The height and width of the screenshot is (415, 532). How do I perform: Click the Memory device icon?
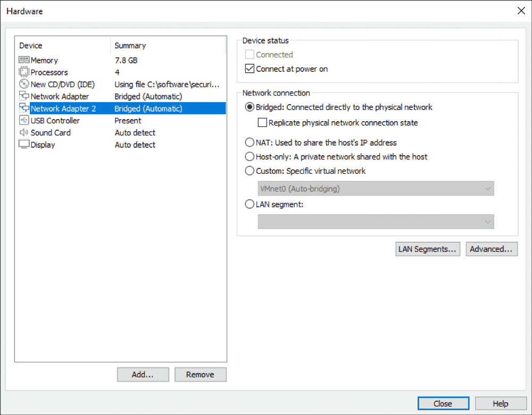24,60
